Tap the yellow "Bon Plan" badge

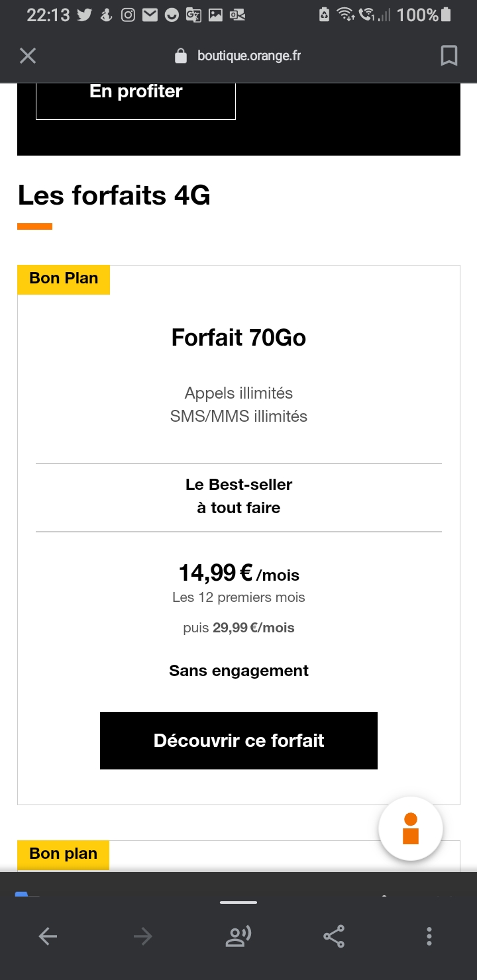(x=64, y=279)
